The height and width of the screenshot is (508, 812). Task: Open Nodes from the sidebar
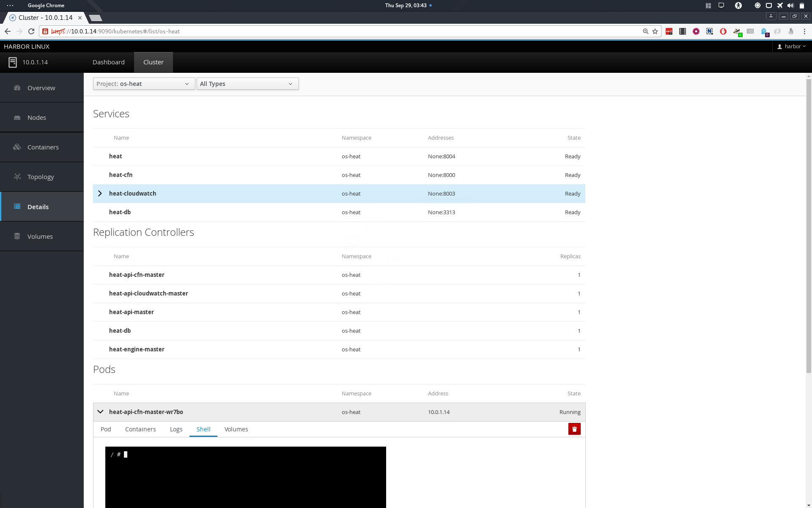click(37, 118)
